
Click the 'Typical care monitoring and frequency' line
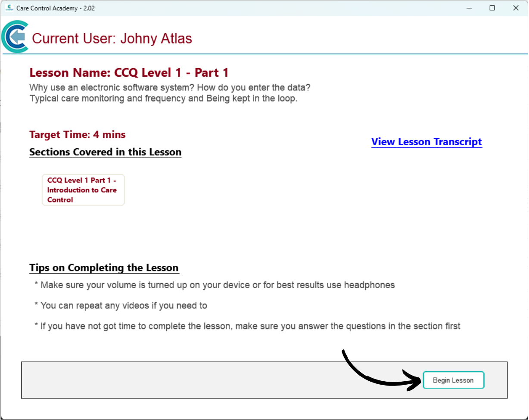(163, 98)
